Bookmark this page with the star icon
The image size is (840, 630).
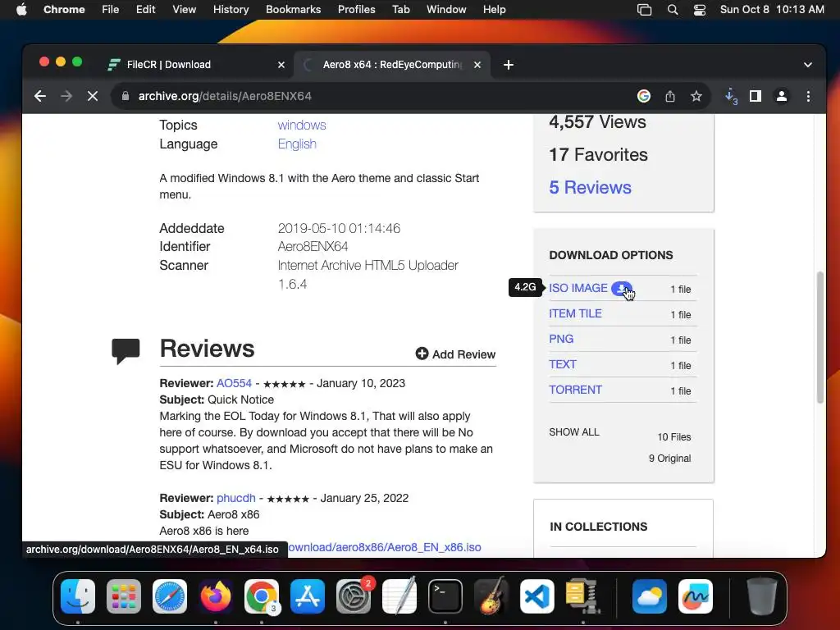click(x=696, y=96)
